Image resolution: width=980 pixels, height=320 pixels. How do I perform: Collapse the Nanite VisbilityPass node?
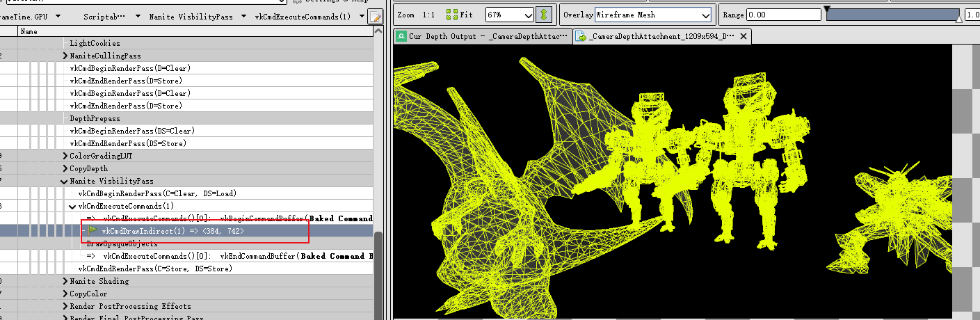click(65, 181)
